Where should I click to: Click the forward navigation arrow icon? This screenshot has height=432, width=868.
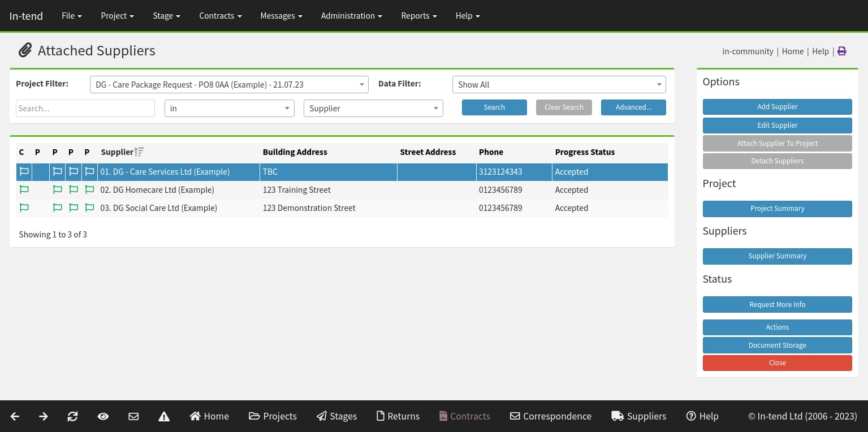[44, 416]
